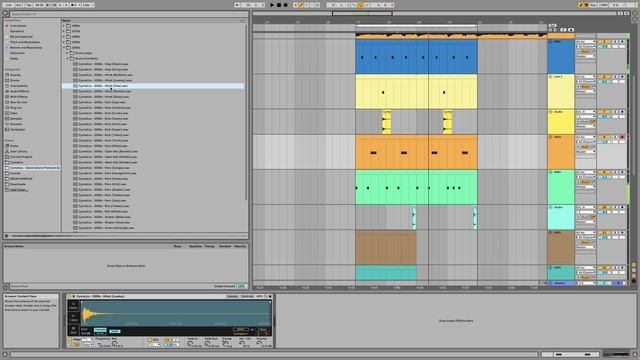Viewport: 640px width, 360px height.
Task: Open the blue track's MIDI From dropdown
Action: [x=585, y=42]
